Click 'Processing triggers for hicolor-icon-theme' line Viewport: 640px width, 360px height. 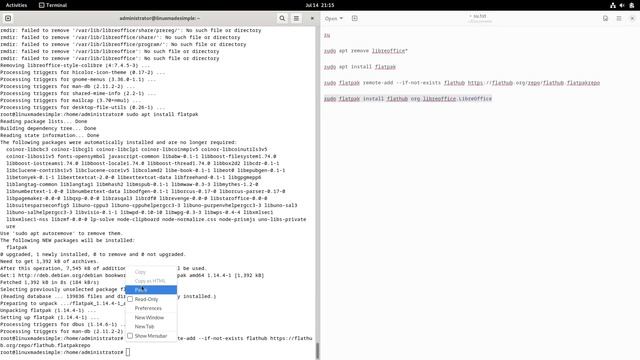[82, 73]
